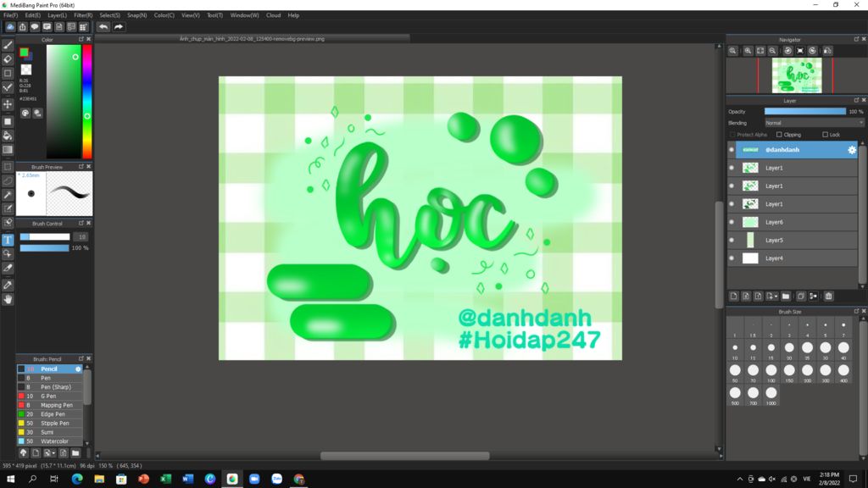Choose brush size preset 1000

(x=771, y=395)
